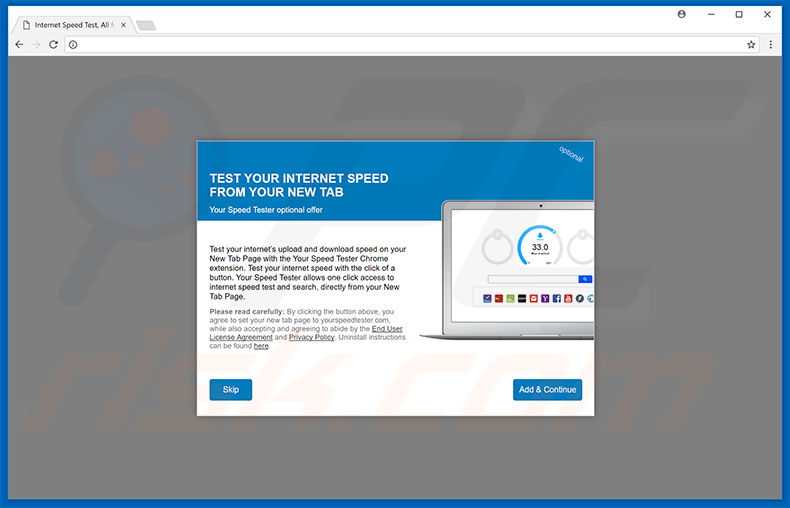
Task: Click 'Your Speed Tester optional offer' text
Action: pos(266,210)
